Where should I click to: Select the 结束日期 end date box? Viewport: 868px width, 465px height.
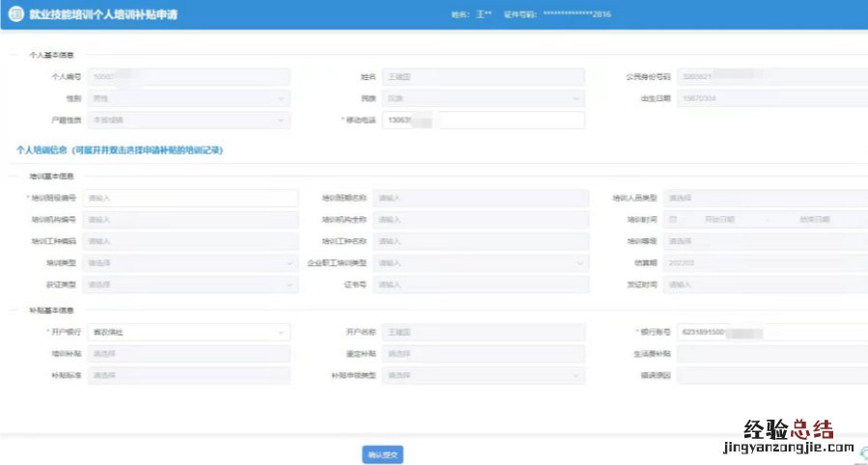814,220
